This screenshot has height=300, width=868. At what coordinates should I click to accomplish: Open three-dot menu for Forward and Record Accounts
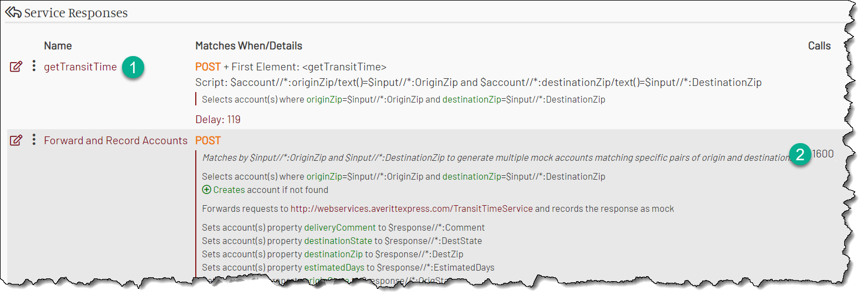pyautogui.click(x=34, y=140)
